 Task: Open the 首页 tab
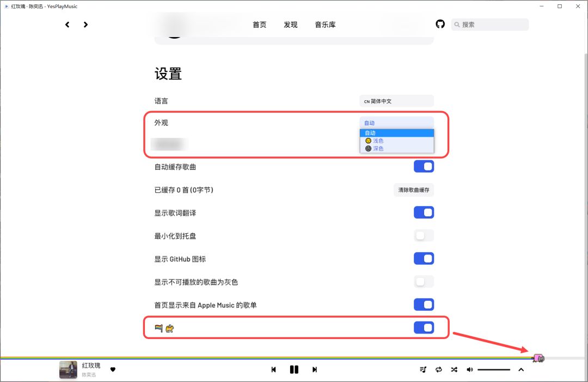[x=260, y=25]
